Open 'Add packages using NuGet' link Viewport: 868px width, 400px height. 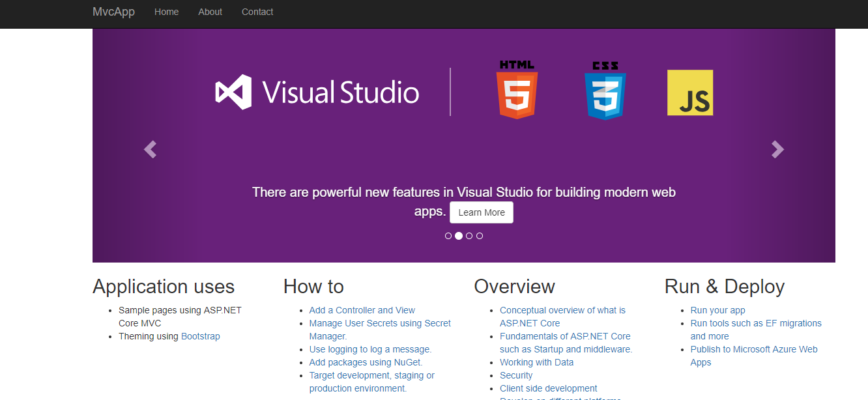366,362
